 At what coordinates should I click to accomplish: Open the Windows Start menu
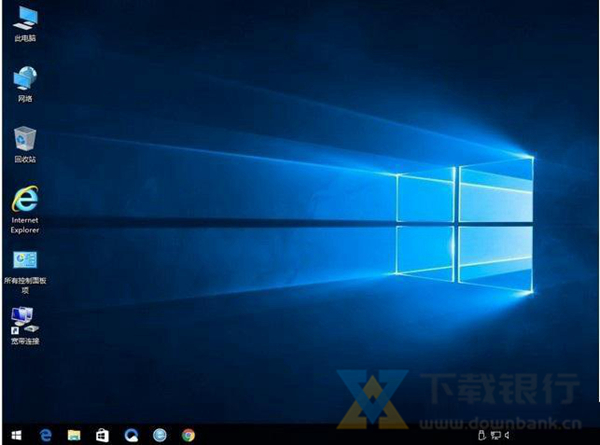click(x=15, y=435)
